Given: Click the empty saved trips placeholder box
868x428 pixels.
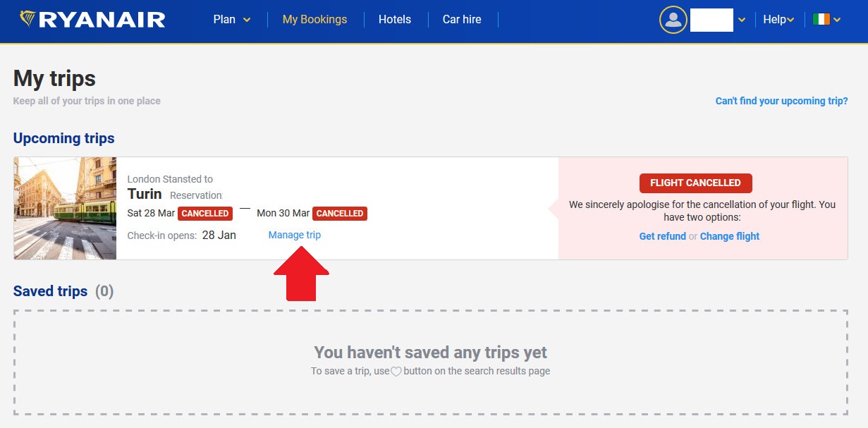Looking at the screenshot, I should pyautogui.click(x=430, y=395).
